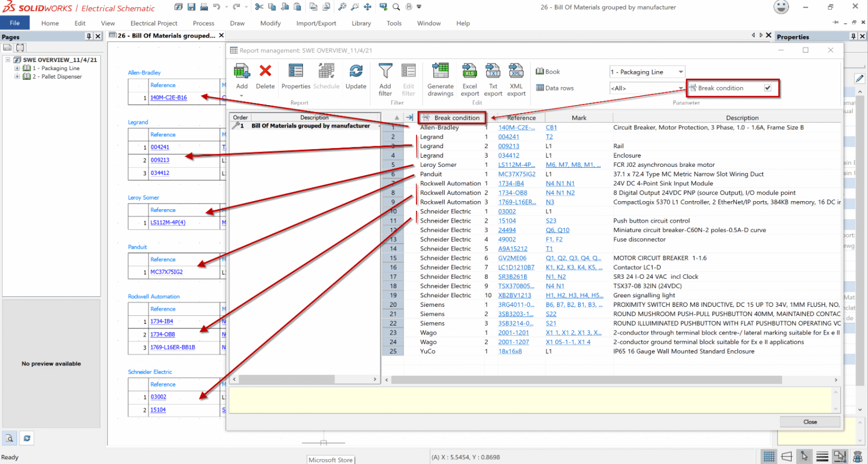
Task: Click the smiley feedback icon in title bar
Action: [781, 7]
